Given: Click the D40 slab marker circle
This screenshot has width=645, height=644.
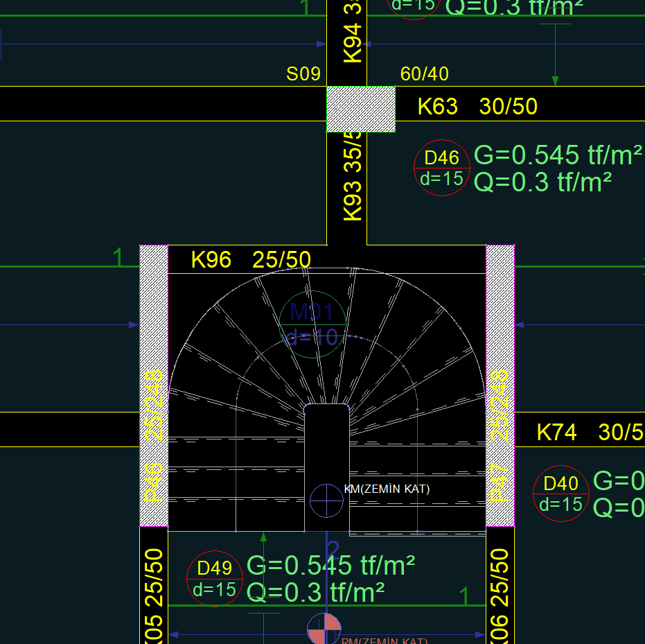Looking at the screenshot, I should tap(561, 494).
